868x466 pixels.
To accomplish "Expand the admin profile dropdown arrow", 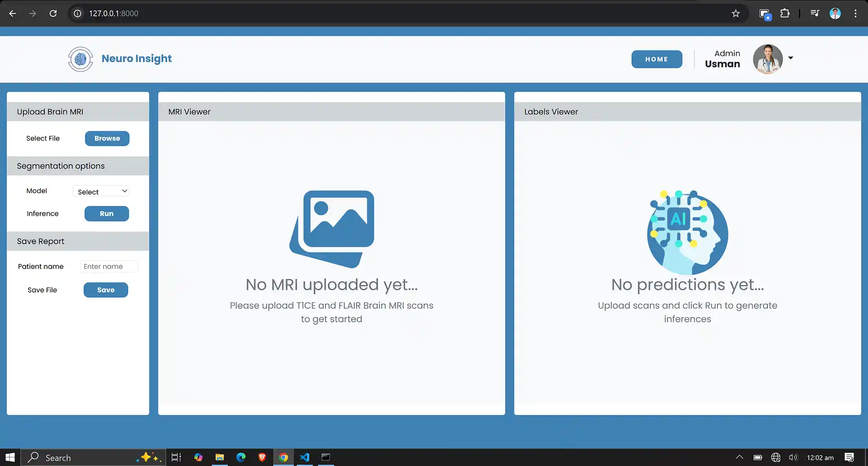I will pos(791,58).
